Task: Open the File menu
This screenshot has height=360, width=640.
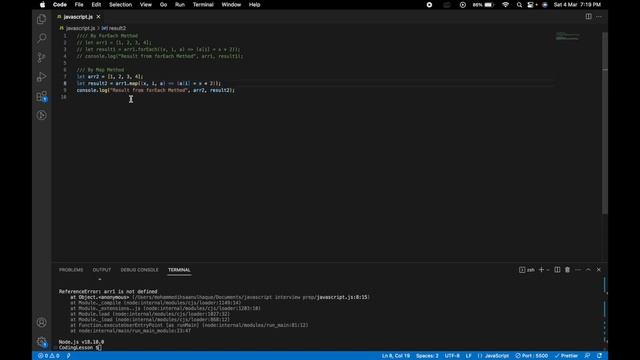Action: click(79, 5)
